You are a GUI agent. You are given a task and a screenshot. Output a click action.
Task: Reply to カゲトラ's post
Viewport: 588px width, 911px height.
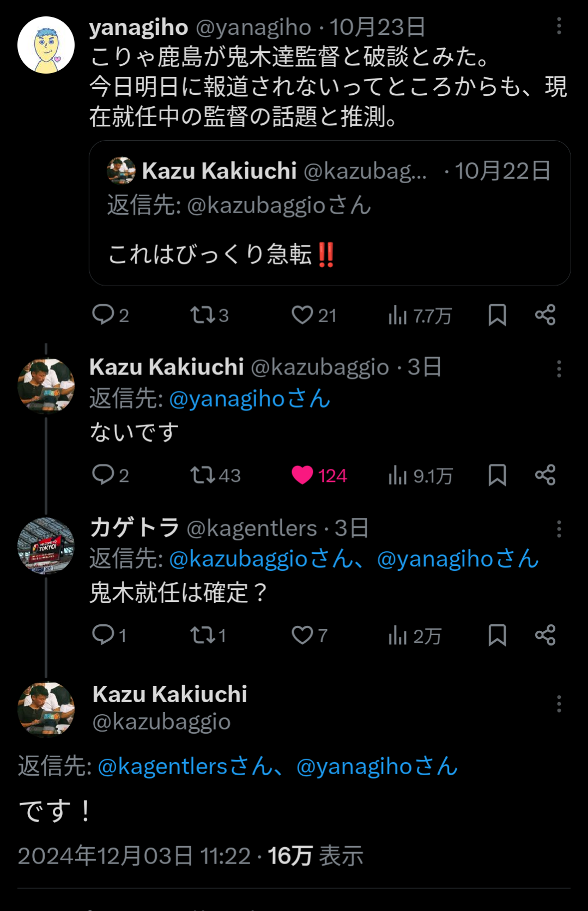(103, 635)
